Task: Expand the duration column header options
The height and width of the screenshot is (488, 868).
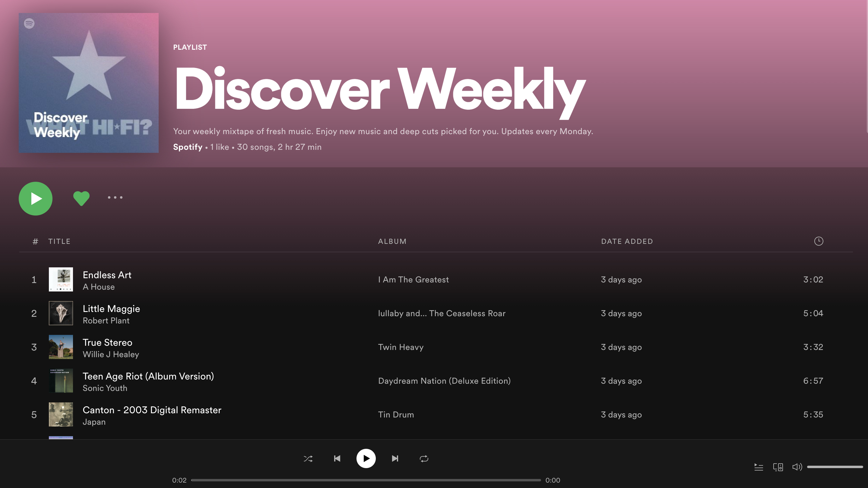Action: pos(819,241)
